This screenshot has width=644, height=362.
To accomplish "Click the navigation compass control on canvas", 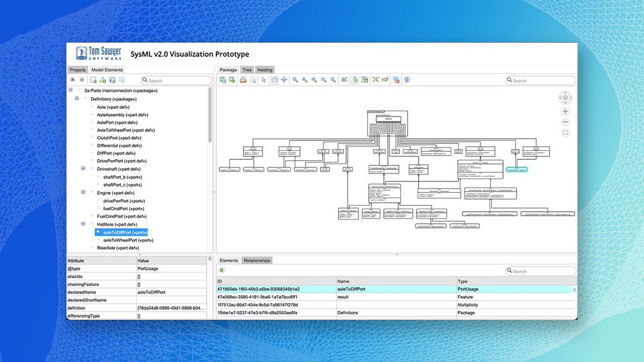I will pyautogui.click(x=565, y=98).
